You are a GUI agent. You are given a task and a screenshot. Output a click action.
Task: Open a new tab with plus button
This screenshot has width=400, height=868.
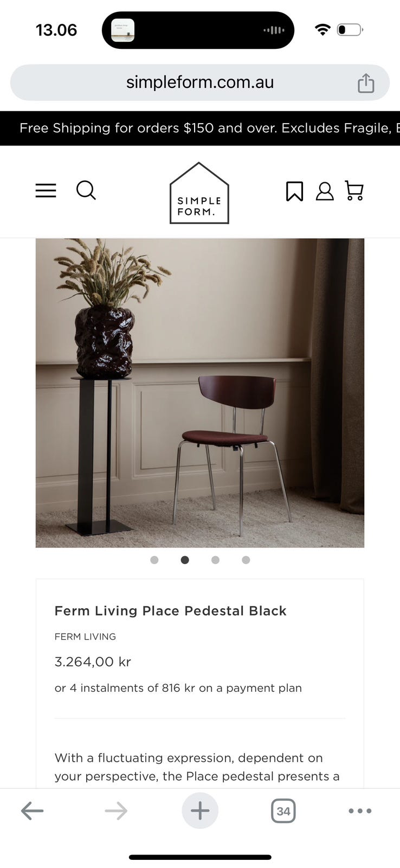pos(200,811)
